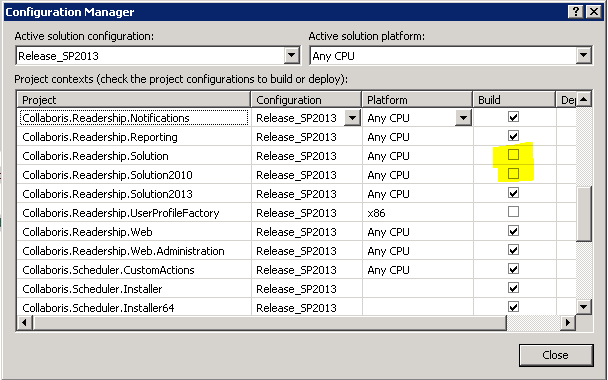The width and height of the screenshot is (608, 380).
Task: Uncheck Build for Collaboris.Scheduler.Installer64
Action: point(513,307)
